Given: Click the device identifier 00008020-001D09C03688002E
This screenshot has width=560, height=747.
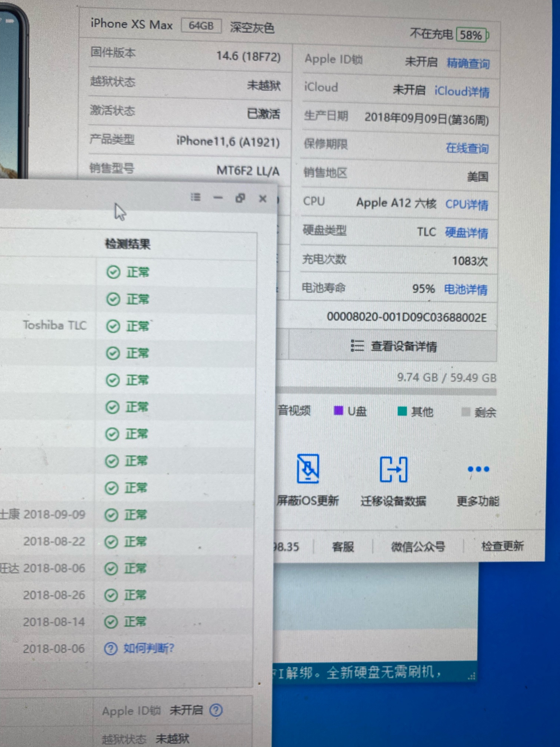Looking at the screenshot, I should click(407, 317).
